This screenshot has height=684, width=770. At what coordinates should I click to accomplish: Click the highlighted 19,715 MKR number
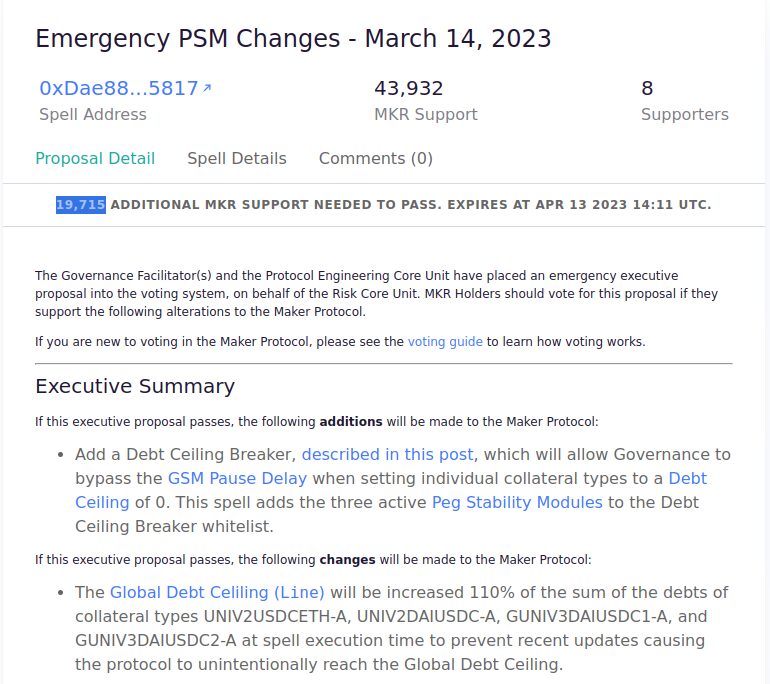[81, 205]
